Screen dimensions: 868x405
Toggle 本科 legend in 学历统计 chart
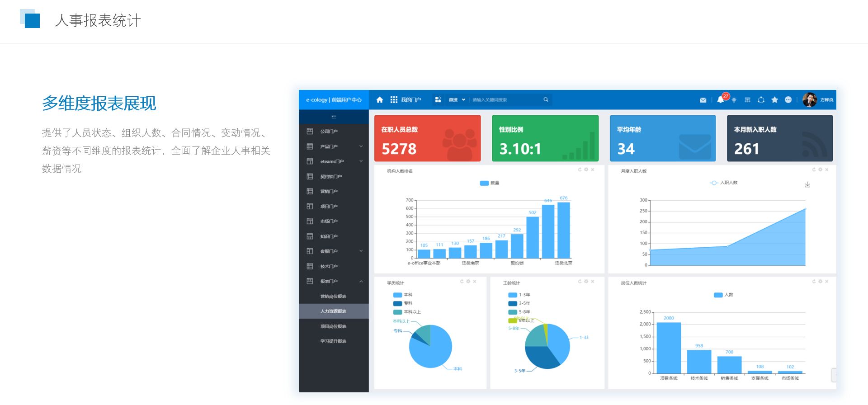398,295
